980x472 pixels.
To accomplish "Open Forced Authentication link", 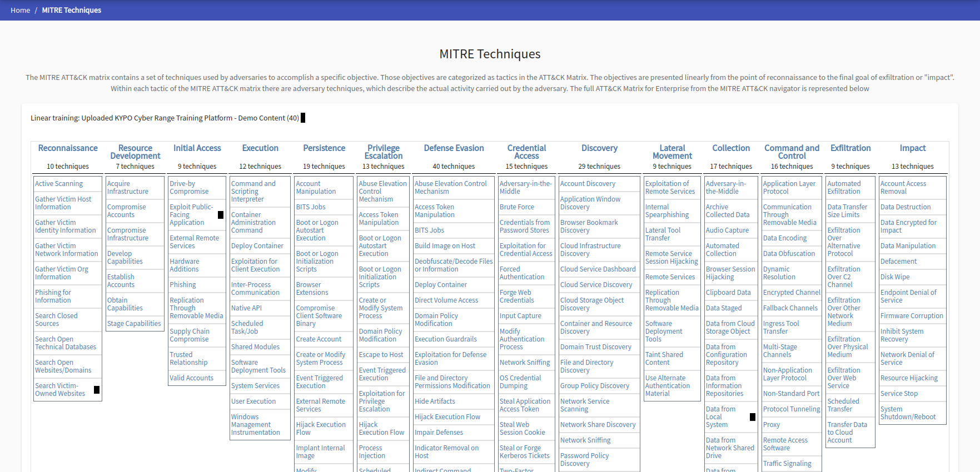I will tap(522, 273).
